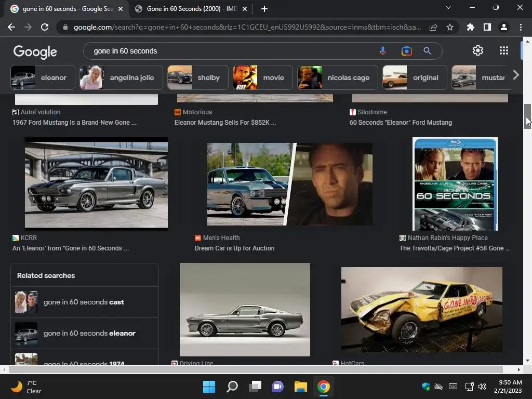Open the wrecked yellow Mustang image
This screenshot has width=532, height=399.
pyautogui.click(x=422, y=310)
